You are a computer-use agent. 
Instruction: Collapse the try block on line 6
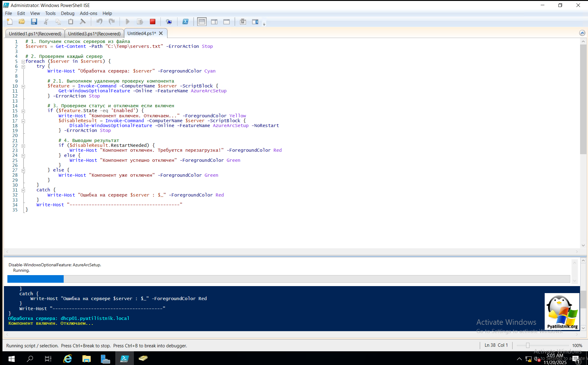click(23, 66)
